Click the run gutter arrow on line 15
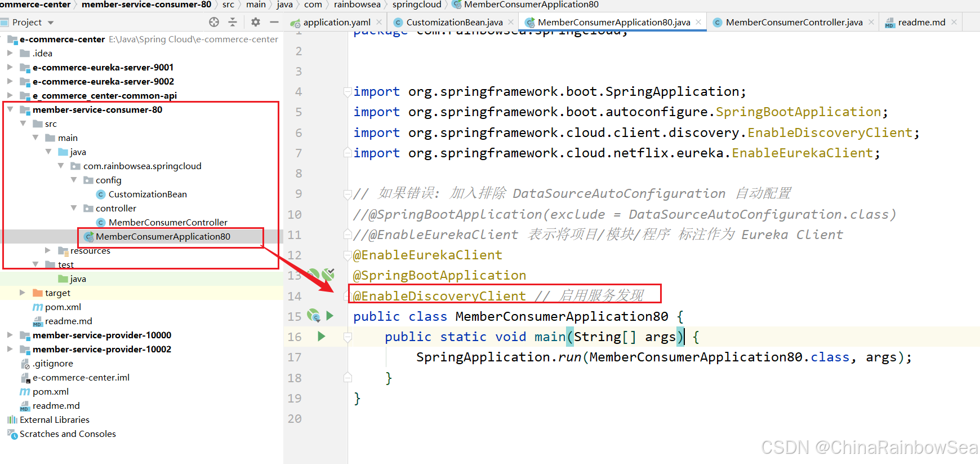The image size is (980, 464). coord(330,316)
